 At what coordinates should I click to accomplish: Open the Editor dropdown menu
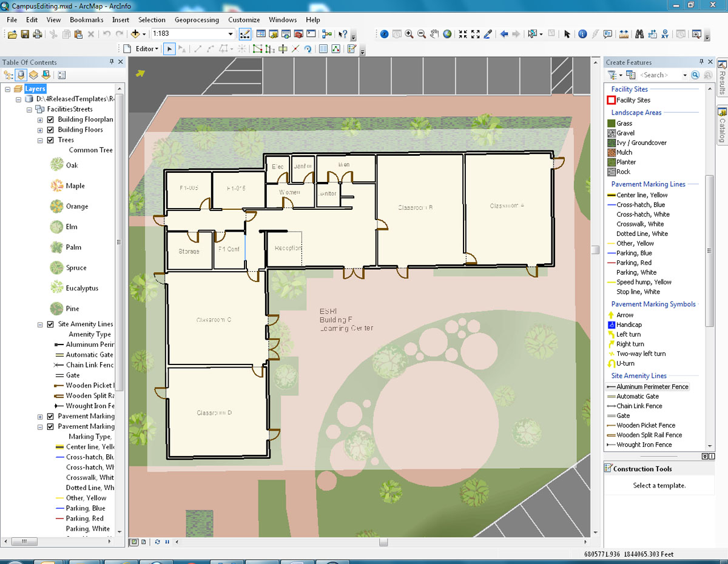(x=147, y=49)
